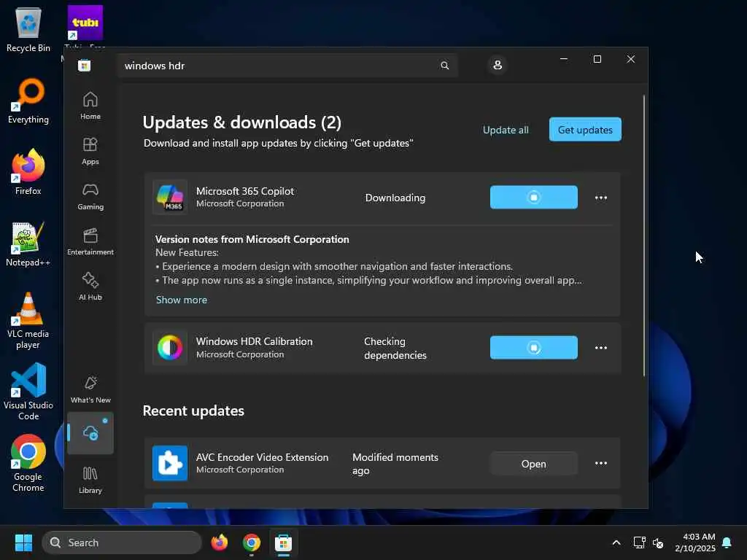Open more options for Windows HDR Calibration

point(601,348)
